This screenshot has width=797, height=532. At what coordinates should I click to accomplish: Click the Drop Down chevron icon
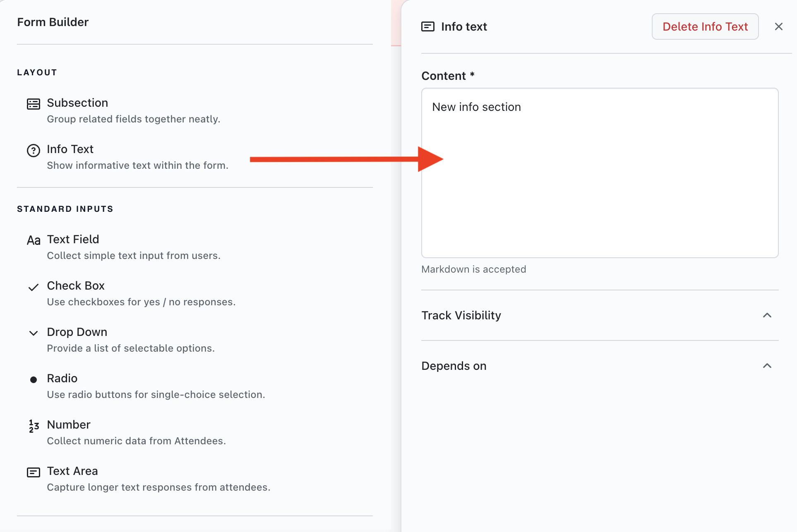[33, 333]
